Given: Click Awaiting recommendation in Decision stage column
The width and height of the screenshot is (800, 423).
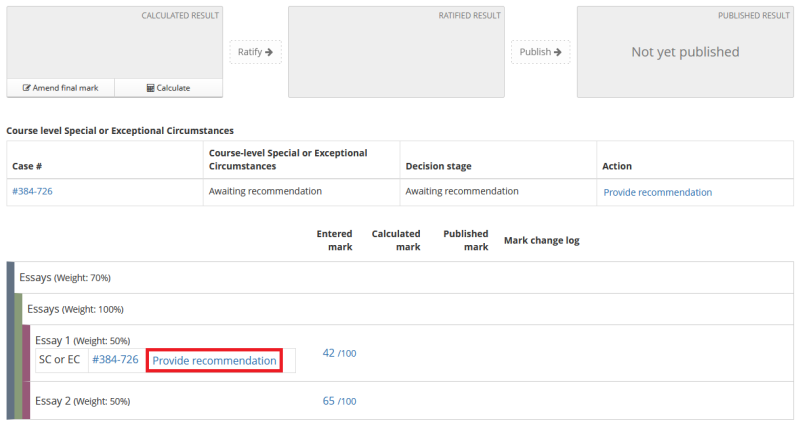Looking at the screenshot, I should point(462,191).
